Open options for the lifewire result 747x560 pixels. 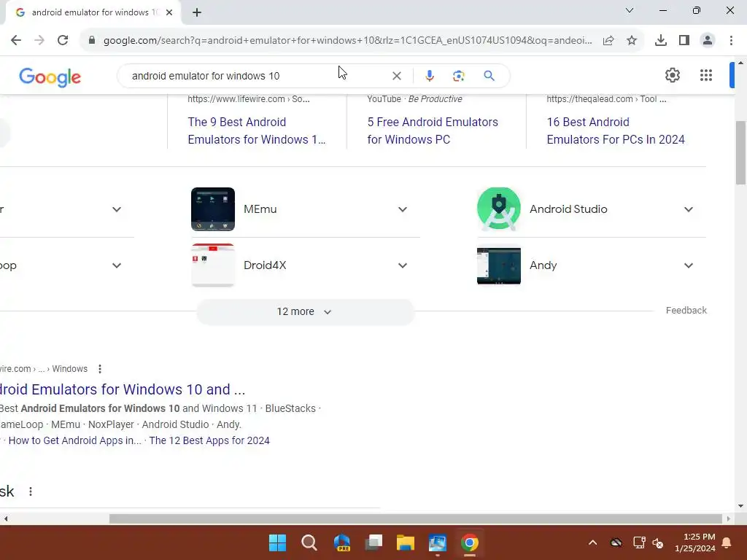point(99,369)
